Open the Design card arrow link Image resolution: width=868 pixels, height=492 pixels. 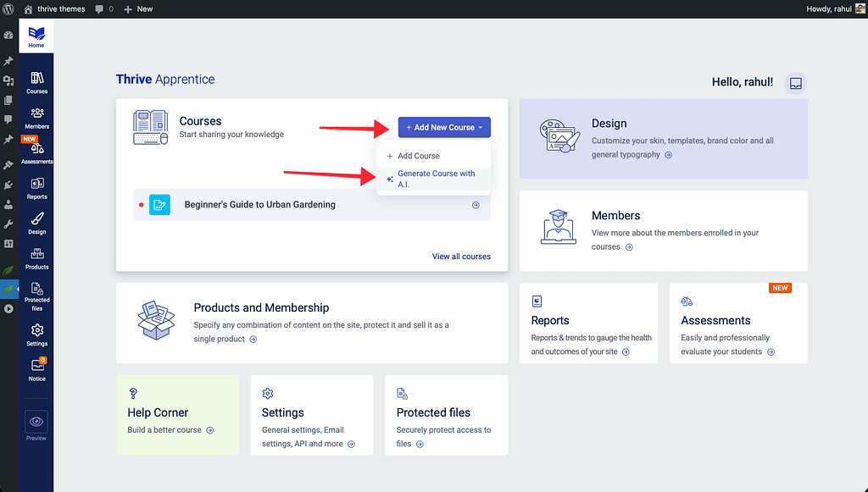click(669, 155)
